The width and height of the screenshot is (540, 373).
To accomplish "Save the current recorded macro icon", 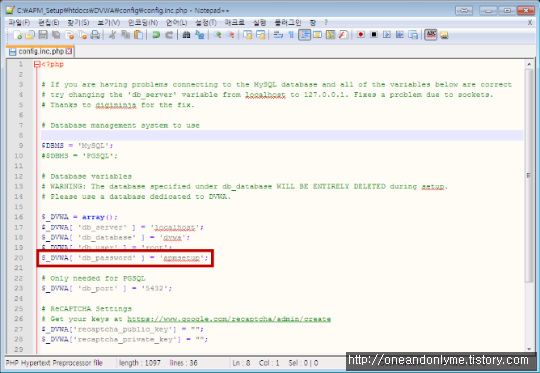I will click(x=413, y=35).
